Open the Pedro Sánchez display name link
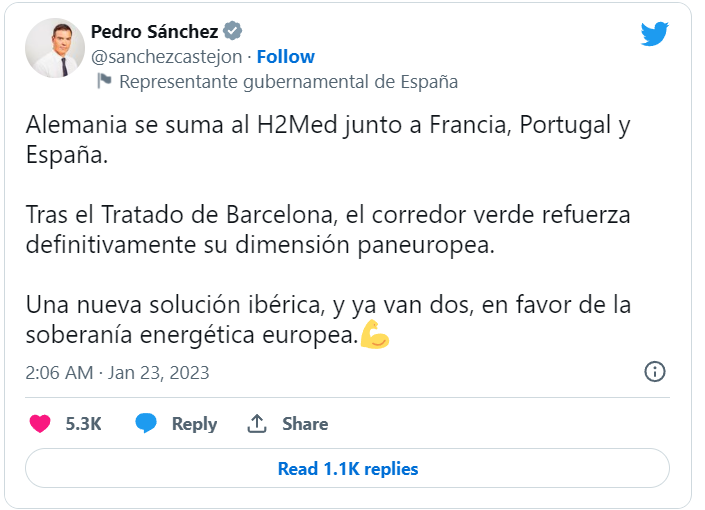This screenshot has height=510, width=705. (153, 30)
